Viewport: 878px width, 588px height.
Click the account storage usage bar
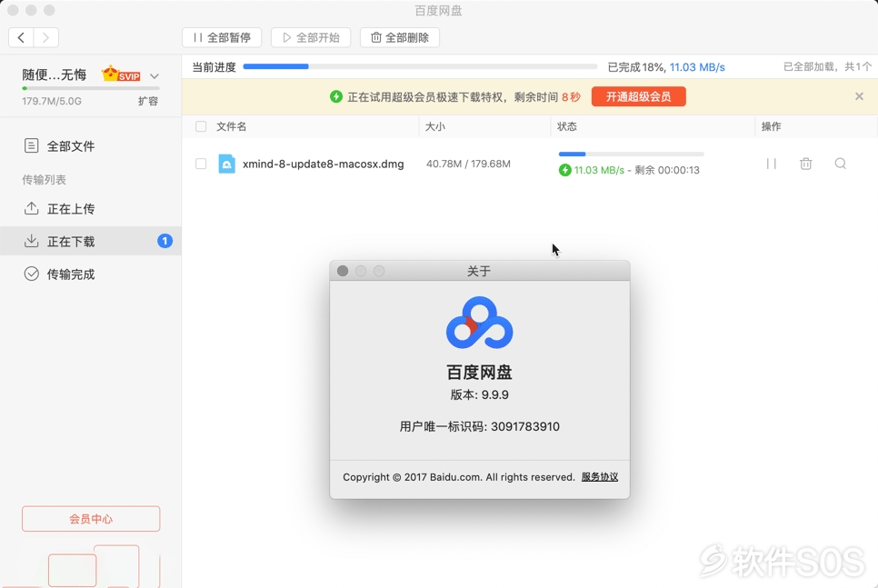tap(91, 88)
